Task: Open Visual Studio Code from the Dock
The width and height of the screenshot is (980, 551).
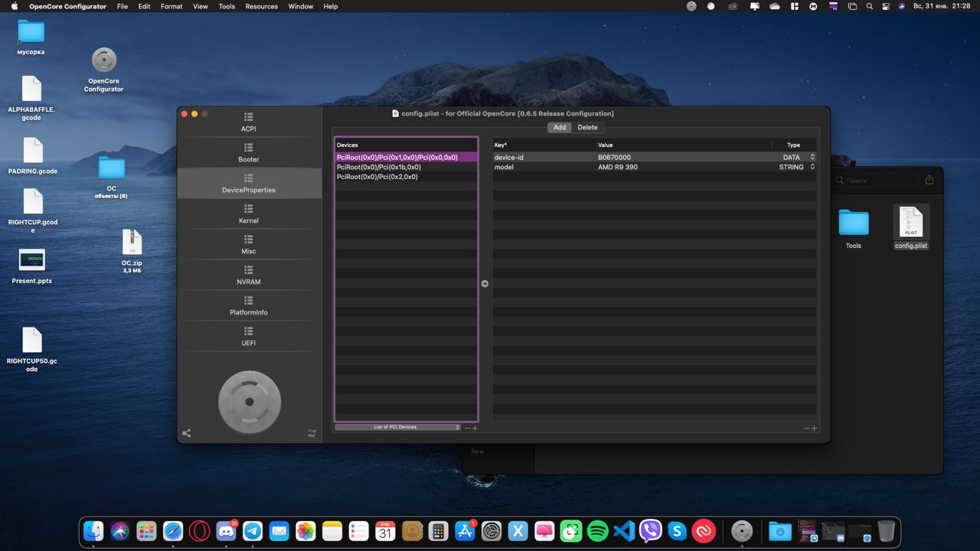Action: pyautogui.click(x=624, y=531)
